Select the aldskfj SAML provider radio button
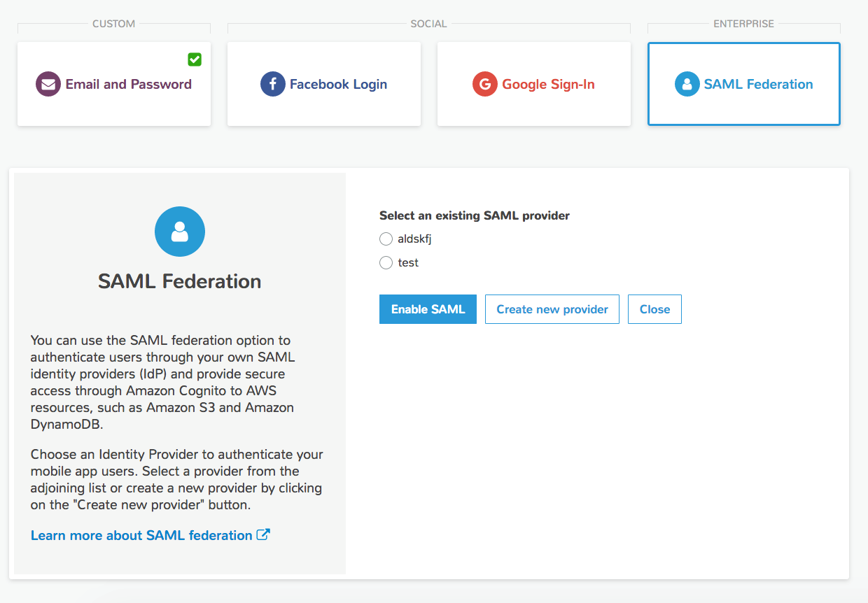 (x=386, y=239)
